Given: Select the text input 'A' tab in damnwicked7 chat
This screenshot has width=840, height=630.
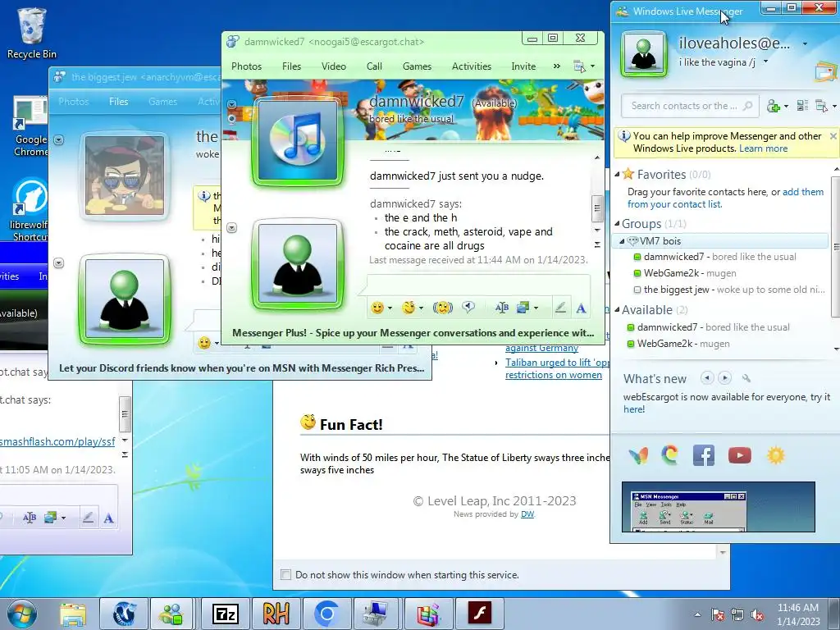Looking at the screenshot, I should (x=581, y=308).
